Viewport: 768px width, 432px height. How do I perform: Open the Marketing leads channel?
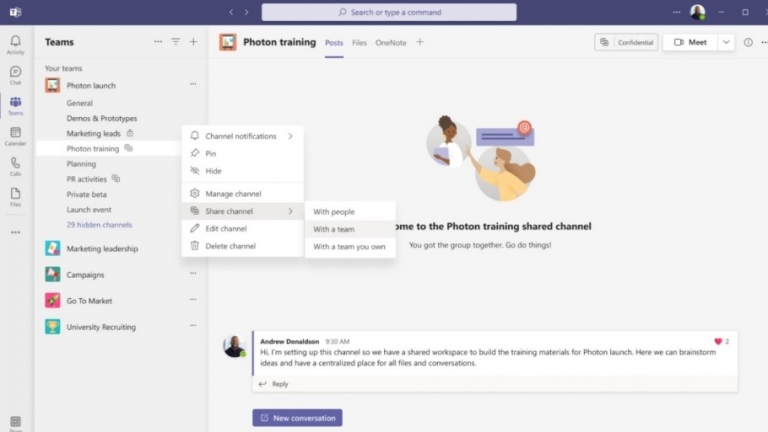[94, 133]
